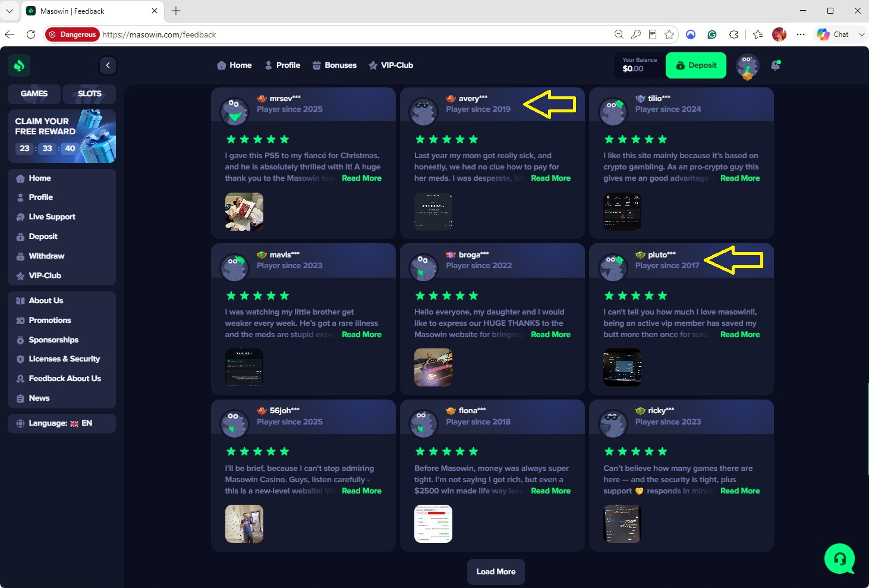Reload the page with the refresh icon

(31, 34)
